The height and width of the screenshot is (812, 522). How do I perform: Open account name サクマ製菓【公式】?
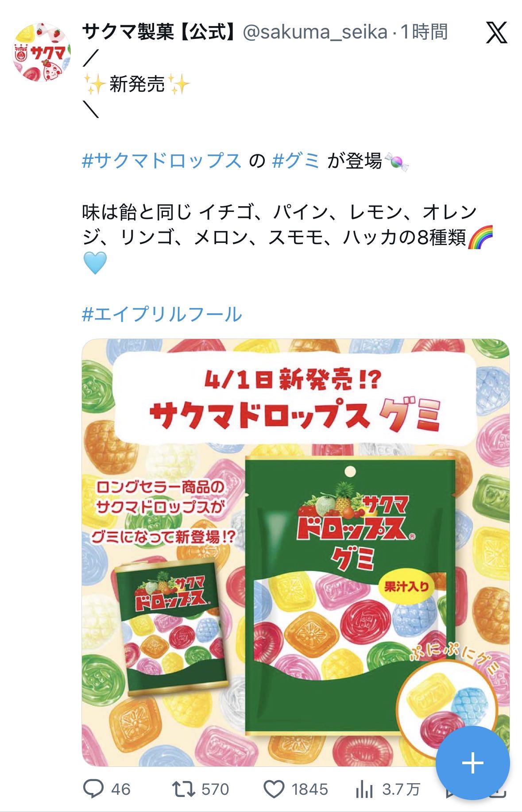click(160, 32)
